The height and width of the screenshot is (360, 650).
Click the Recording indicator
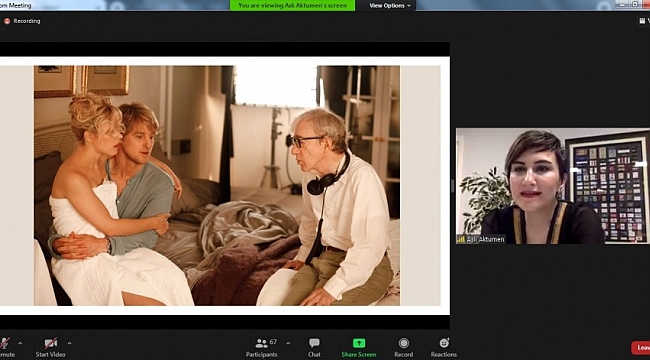22,21
